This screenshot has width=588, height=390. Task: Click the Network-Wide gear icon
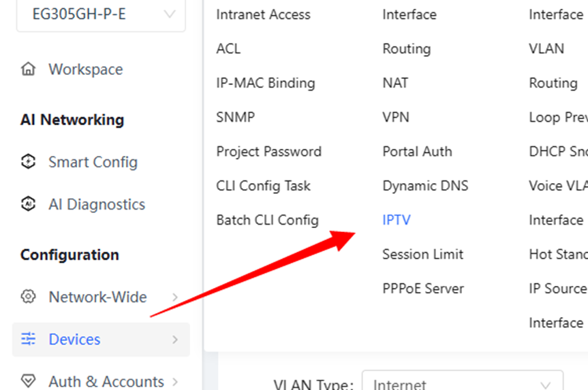tap(28, 297)
